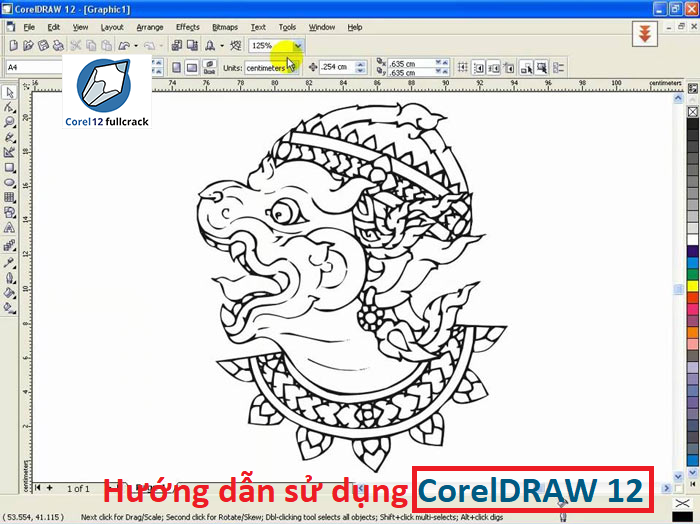Click the Export icon
Image resolution: width=700 pixels, height=524 pixels.
click(x=192, y=46)
